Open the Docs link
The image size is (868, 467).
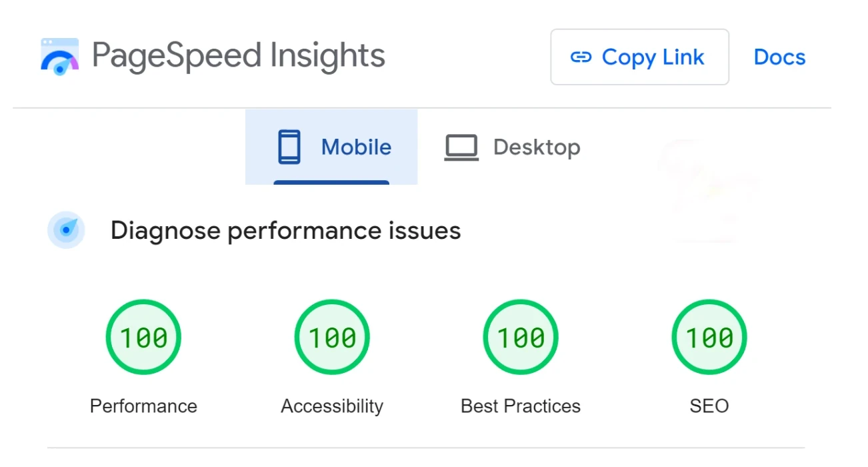(779, 57)
